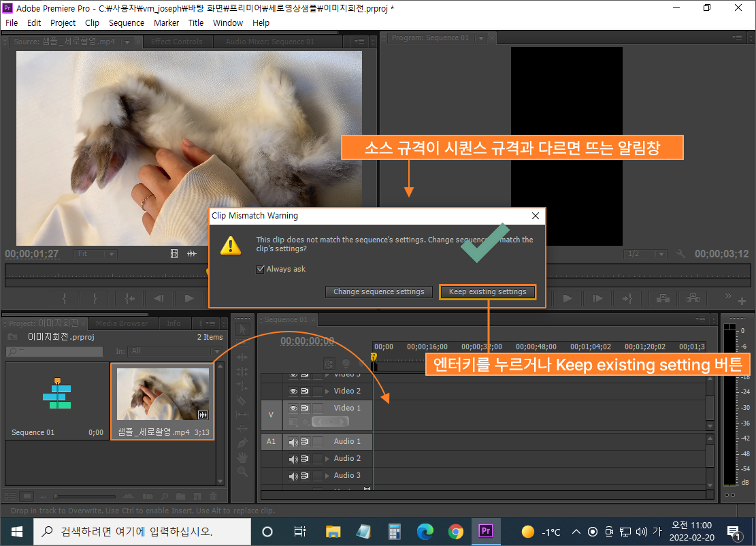
Task: Open the Project panel flyout menu
Action: pyautogui.click(x=210, y=323)
